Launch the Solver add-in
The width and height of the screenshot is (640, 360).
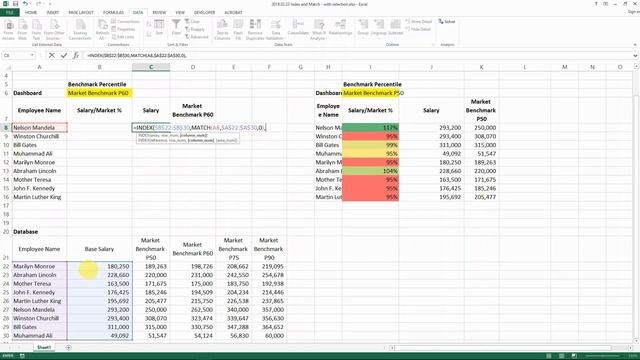point(447,21)
